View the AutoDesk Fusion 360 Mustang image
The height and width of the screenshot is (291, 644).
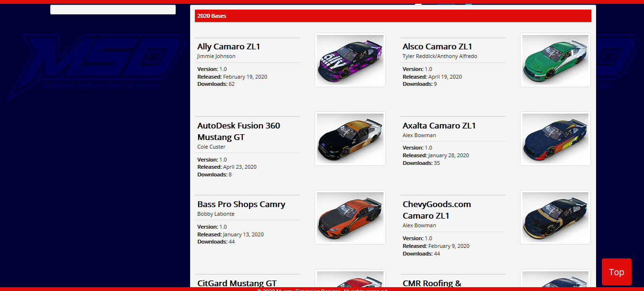click(350, 139)
